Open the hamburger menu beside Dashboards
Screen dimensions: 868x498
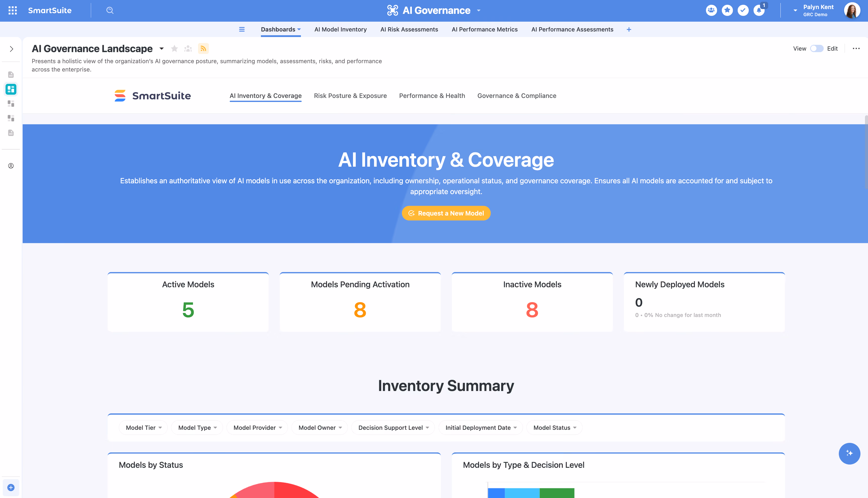[x=242, y=29]
